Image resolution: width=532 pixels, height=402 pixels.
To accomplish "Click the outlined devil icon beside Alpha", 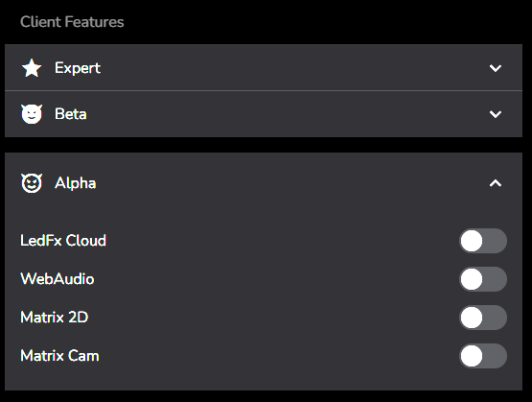I will click(x=32, y=183).
